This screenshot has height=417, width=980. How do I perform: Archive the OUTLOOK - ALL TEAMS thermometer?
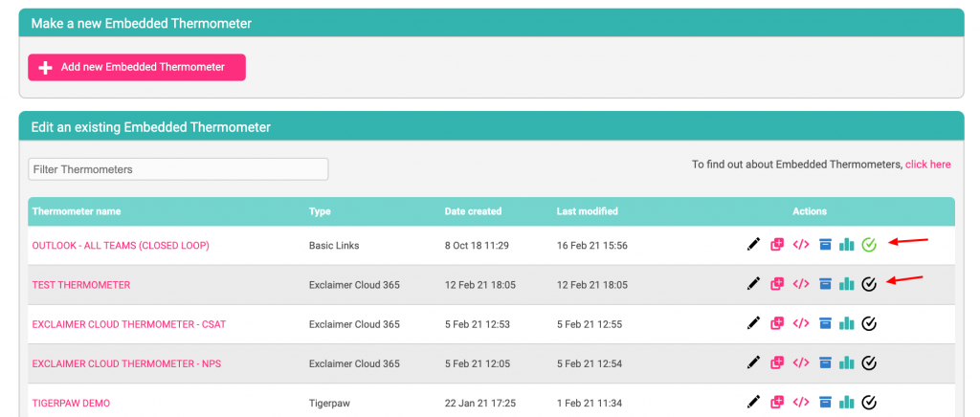[825, 245]
